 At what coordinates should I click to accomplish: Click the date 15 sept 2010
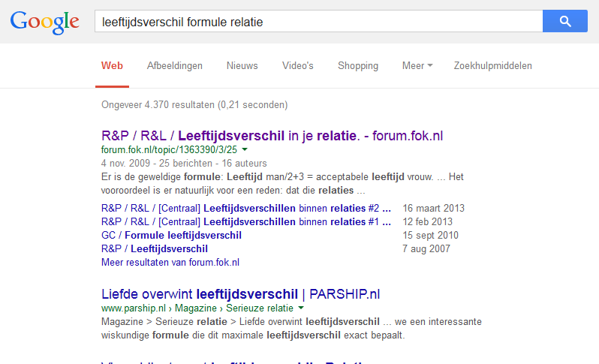pos(430,235)
